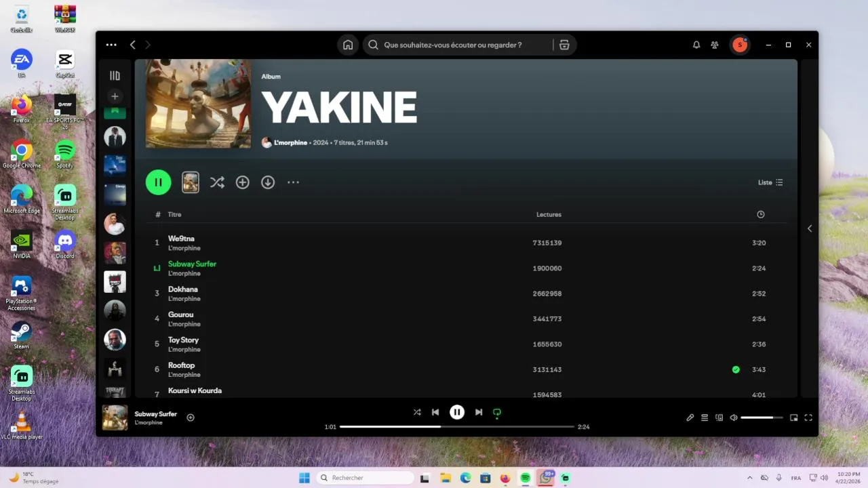Screen dimensions: 868x488
Task: Go back using the left arrow
Action: 133,45
